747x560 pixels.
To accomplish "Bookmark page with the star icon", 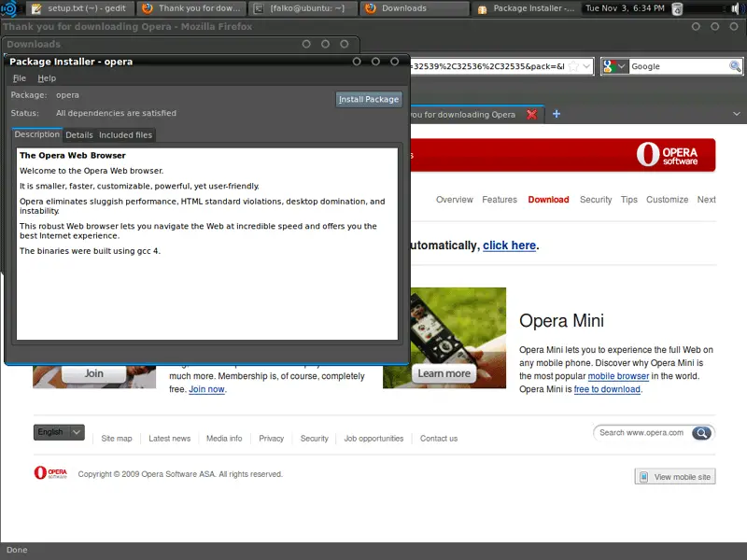I will (x=573, y=66).
